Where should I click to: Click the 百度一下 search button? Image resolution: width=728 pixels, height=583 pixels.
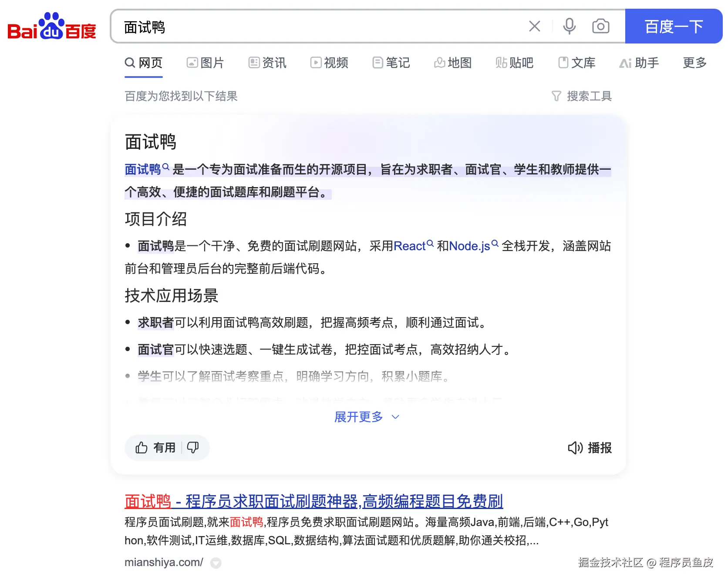tap(674, 27)
